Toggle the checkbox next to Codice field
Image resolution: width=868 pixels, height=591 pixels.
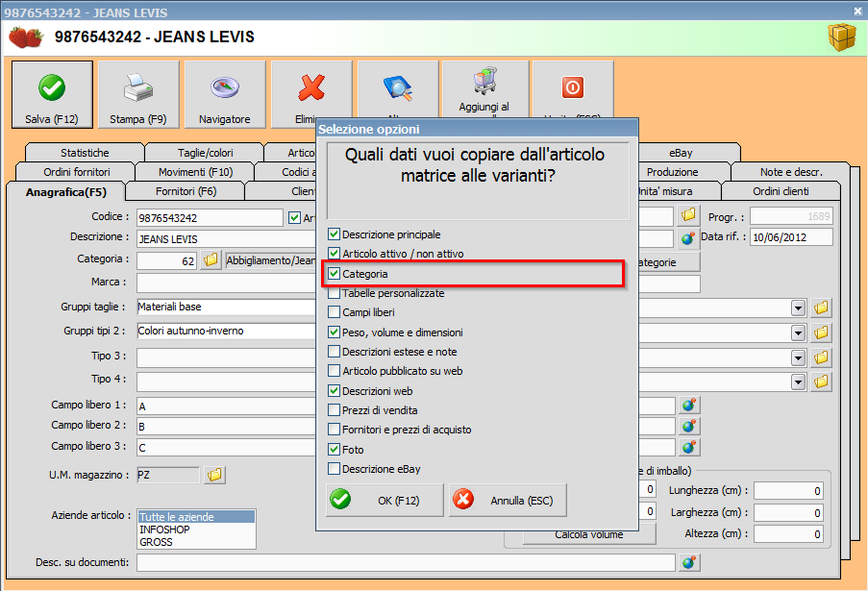point(294,218)
